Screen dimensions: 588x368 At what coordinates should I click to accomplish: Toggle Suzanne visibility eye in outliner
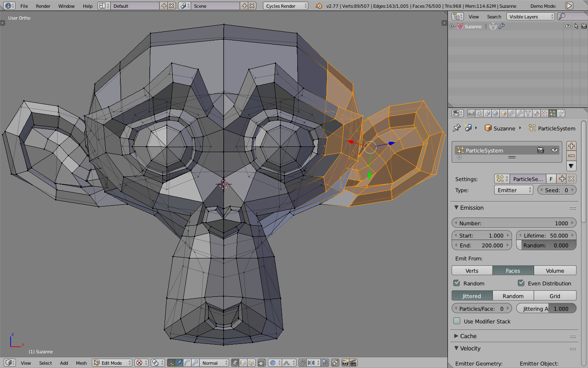(568, 26)
